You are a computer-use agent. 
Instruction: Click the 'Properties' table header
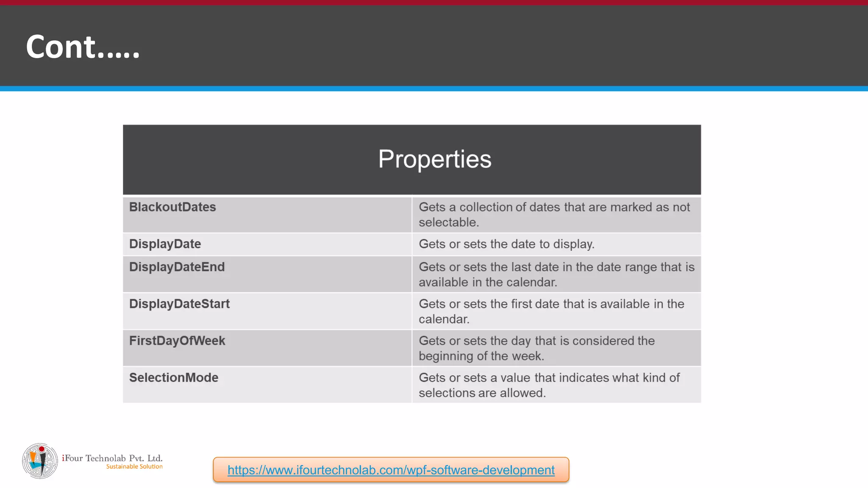click(412, 160)
